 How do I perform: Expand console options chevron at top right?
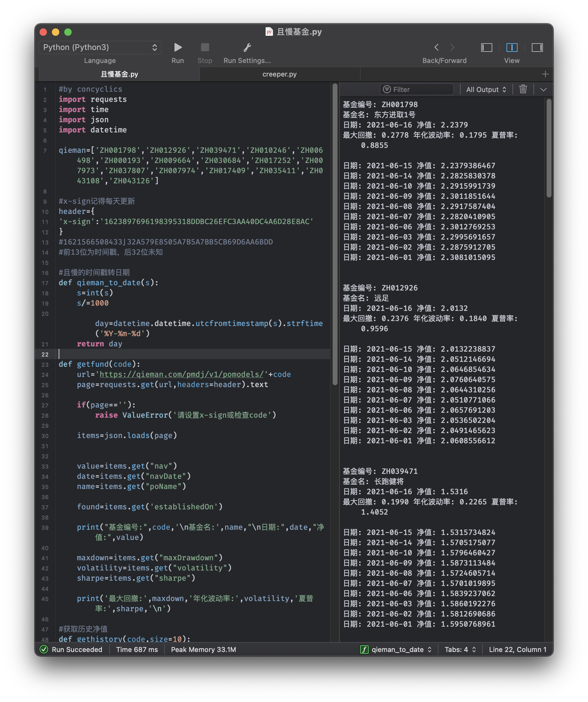click(544, 89)
